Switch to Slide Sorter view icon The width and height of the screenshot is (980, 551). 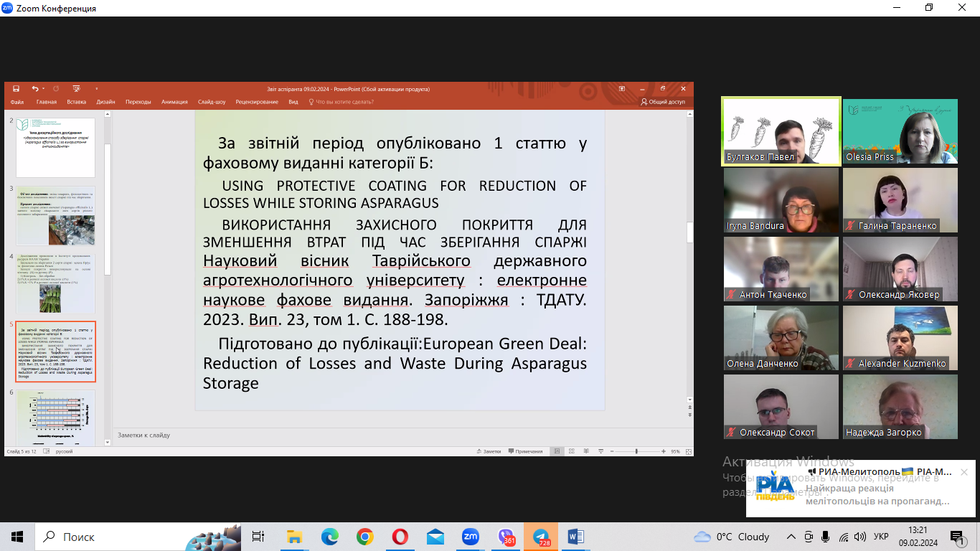tap(571, 451)
